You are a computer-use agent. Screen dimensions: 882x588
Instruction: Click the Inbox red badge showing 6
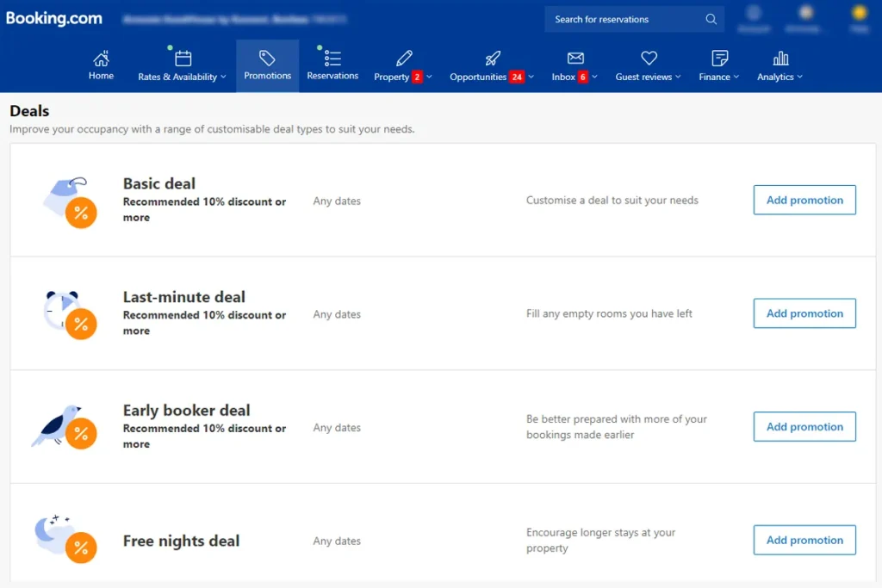pyautogui.click(x=583, y=77)
